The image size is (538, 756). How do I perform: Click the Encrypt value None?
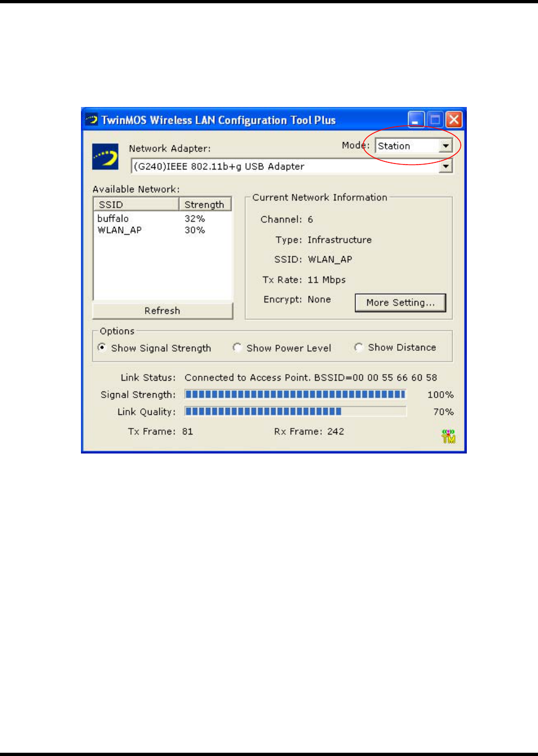pyautogui.click(x=319, y=299)
